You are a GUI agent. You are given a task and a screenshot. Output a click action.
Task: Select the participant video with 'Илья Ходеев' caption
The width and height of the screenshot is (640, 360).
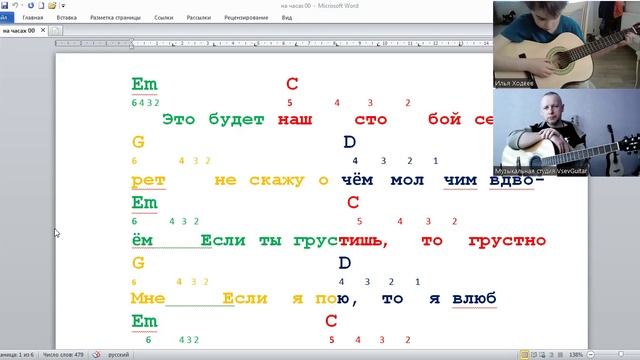(567, 44)
